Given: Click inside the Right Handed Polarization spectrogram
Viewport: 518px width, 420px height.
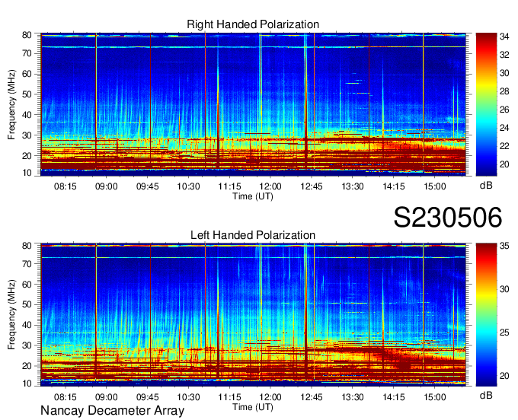Looking at the screenshot, I should click(253, 104).
